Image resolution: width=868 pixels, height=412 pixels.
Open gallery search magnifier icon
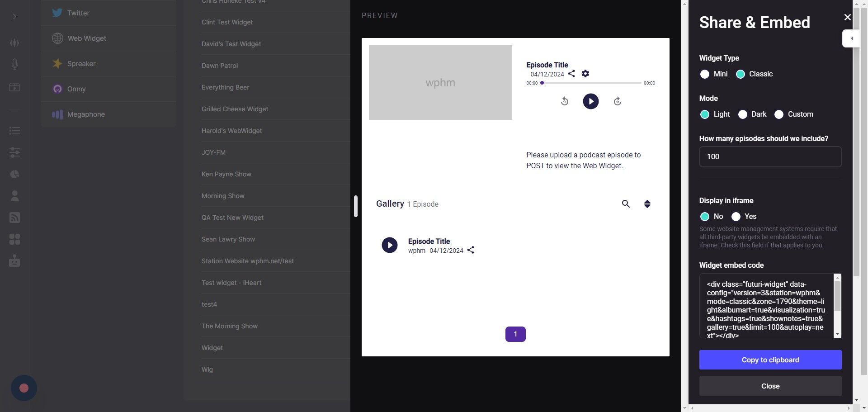[x=626, y=204]
